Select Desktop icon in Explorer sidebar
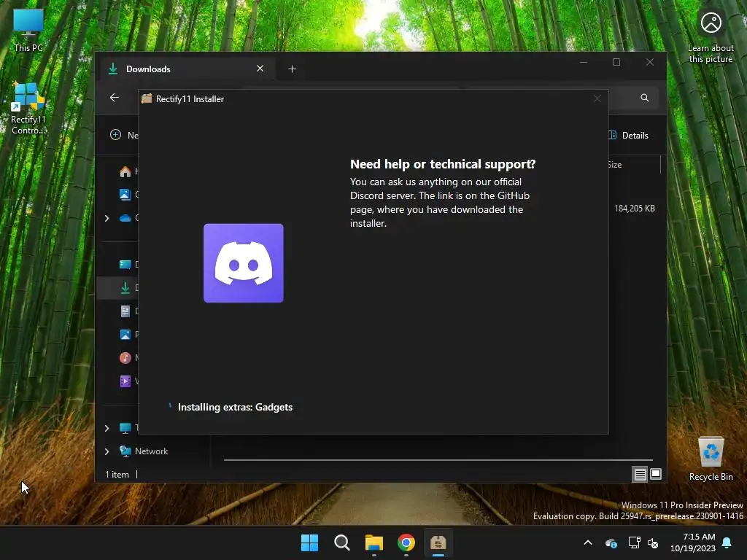The image size is (747, 560). (125, 264)
